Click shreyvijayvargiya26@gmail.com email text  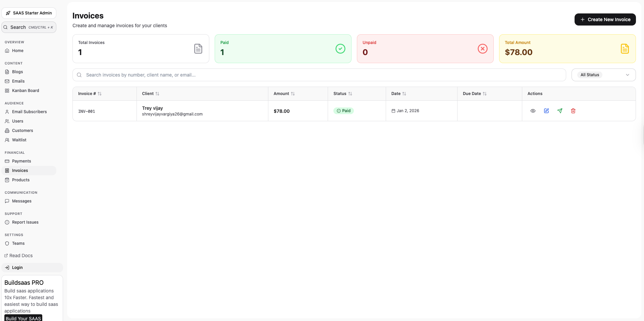tap(172, 114)
